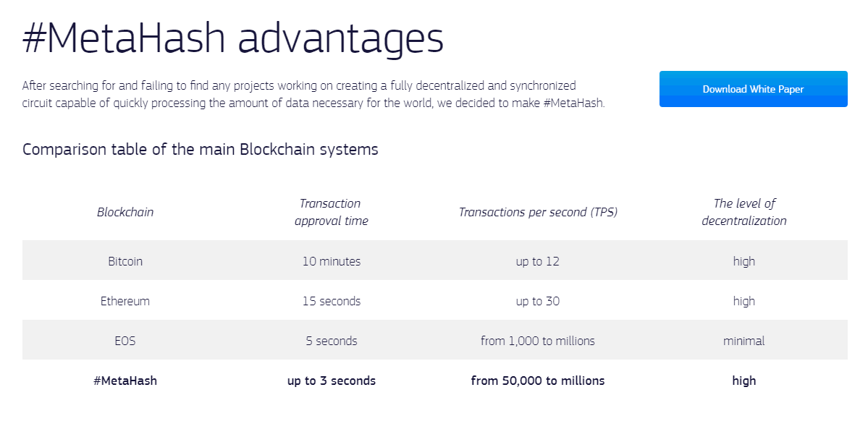The width and height of the screenshot is (868, 429).
Task: Click the from 50,000 to millions cell
Action: click(537, 381)
